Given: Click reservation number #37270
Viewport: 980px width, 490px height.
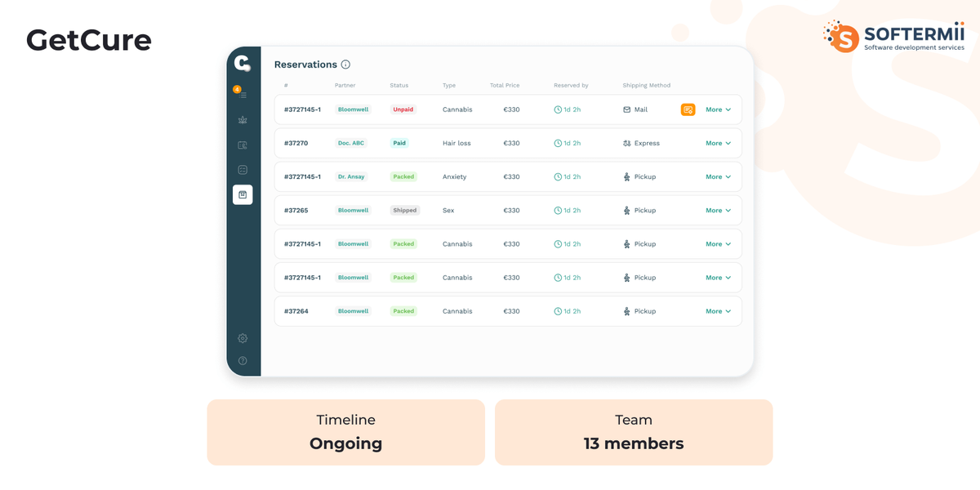Looking at the screenshot, I should 296,143.
